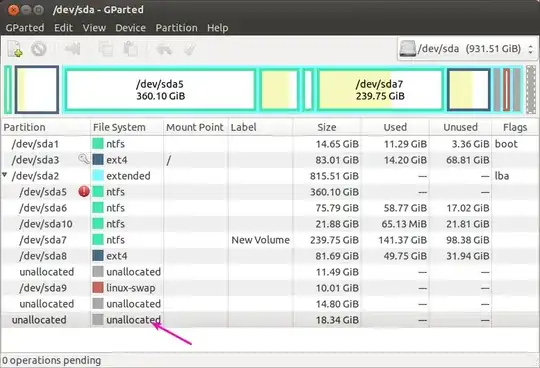Click the 'lba' flag on /dev/sda2
The height and width of the screenshot is (368, 540).
(x=502, y=176)
